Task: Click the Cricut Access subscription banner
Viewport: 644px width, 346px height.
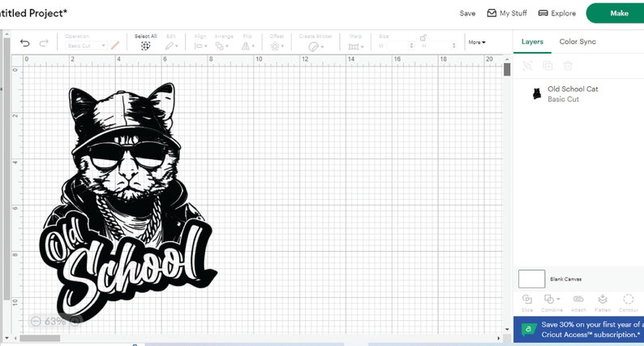Action: point(578,330)
